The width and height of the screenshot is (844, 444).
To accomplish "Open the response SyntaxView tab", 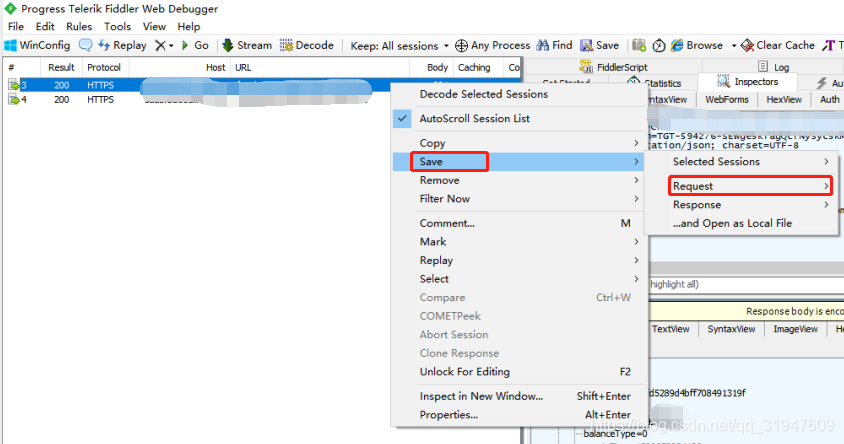I will coord(731,329).
